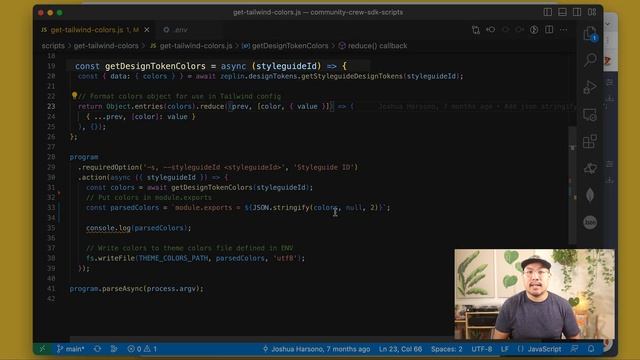This screenshot has height=360, width=640.
Task: Click the remote window indicator in status bar
Action: 42,349
